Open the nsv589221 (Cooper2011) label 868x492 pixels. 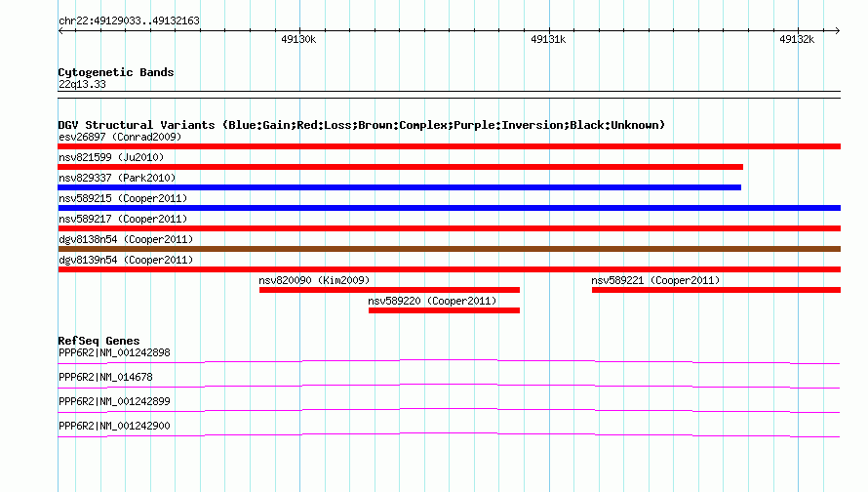[x=655, y=280]
